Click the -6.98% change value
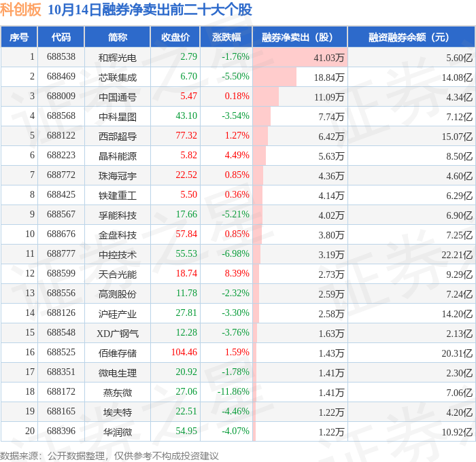The height and width of the screenshot is (462, 476). 235,254
